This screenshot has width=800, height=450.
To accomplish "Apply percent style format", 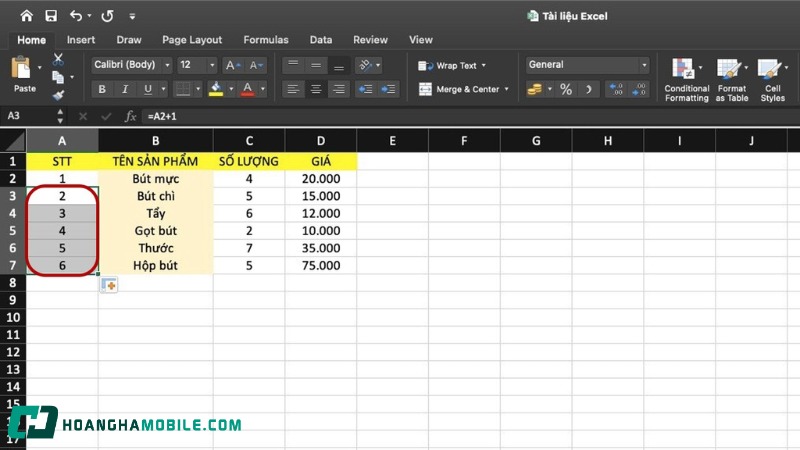I will click(x=566, y=89).
